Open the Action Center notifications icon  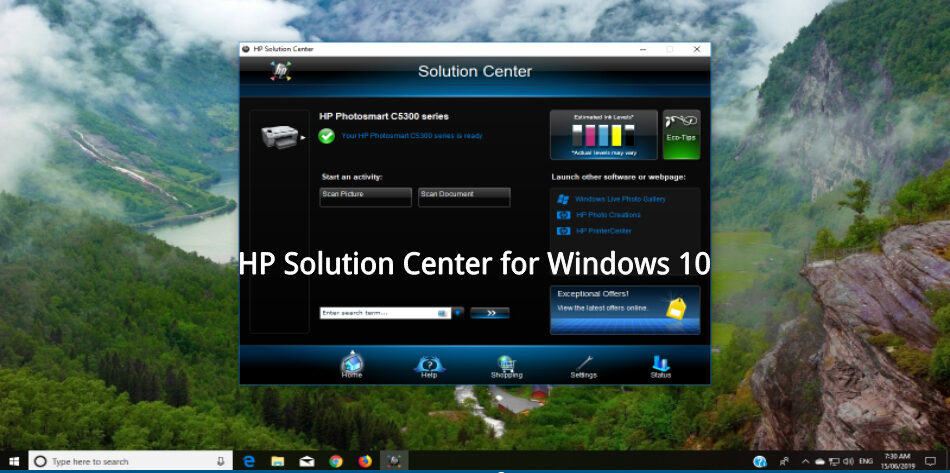point(930,461)
